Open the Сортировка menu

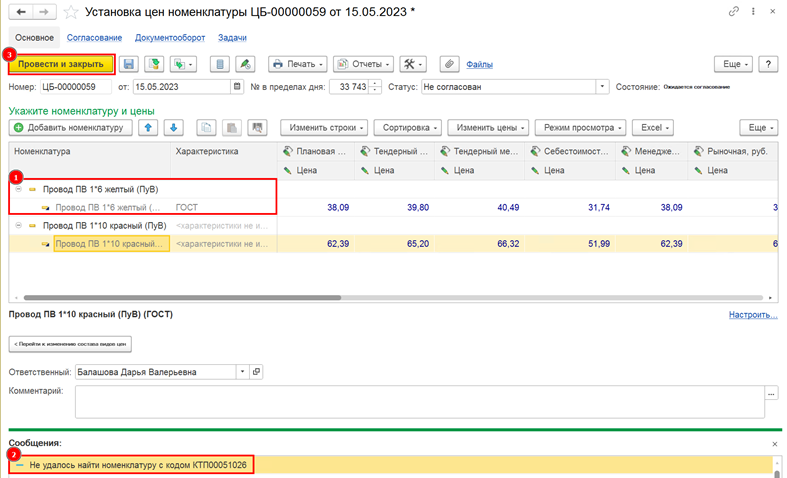click(408, 128)
